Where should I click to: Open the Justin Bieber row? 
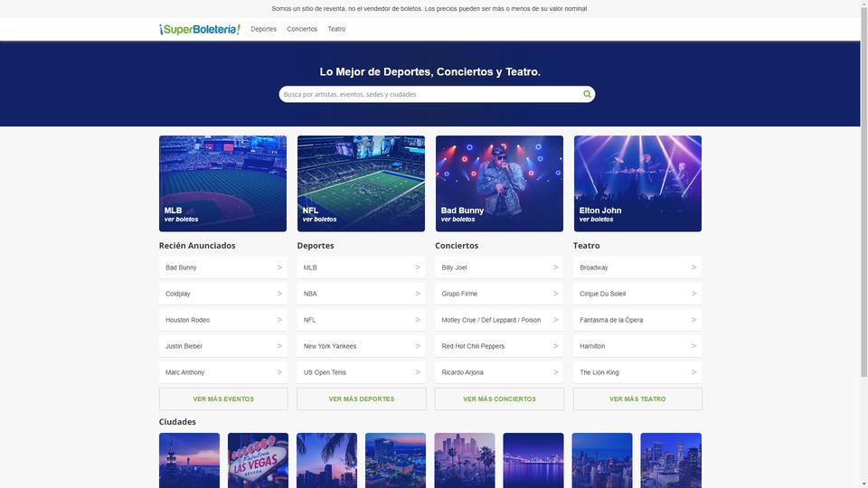pos(223,346)
